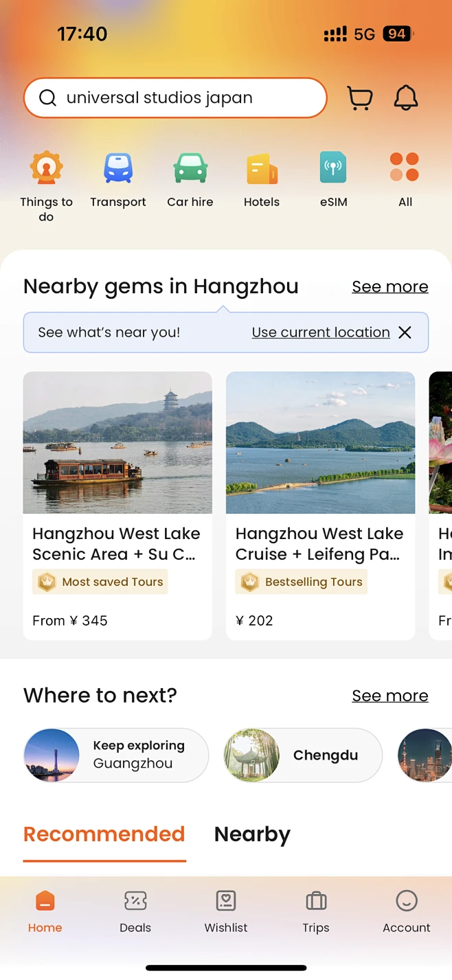The height and width of the screenshot is (980, 452).
Task: Open the notifications bell
Action: point(406,98)
